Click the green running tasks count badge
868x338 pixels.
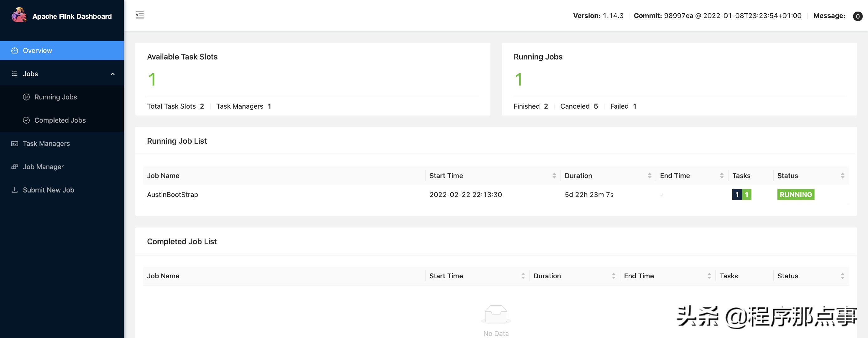[746, 195]
